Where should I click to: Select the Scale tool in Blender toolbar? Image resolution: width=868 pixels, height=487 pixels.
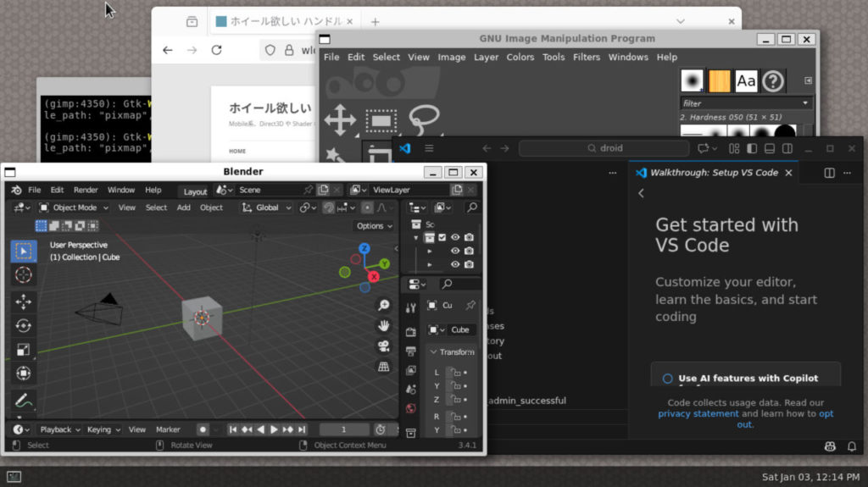coord(23,349)
